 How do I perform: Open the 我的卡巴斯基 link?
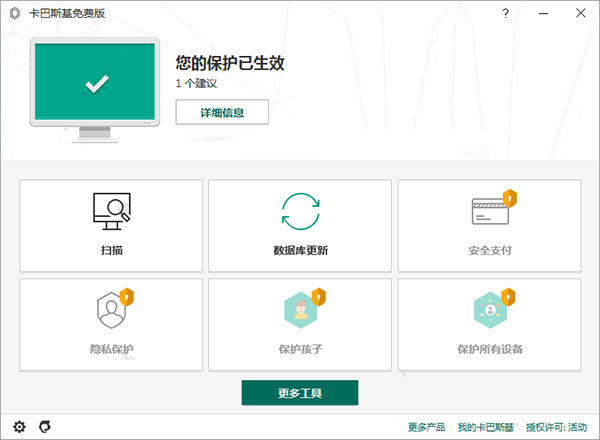pos(484,428)
